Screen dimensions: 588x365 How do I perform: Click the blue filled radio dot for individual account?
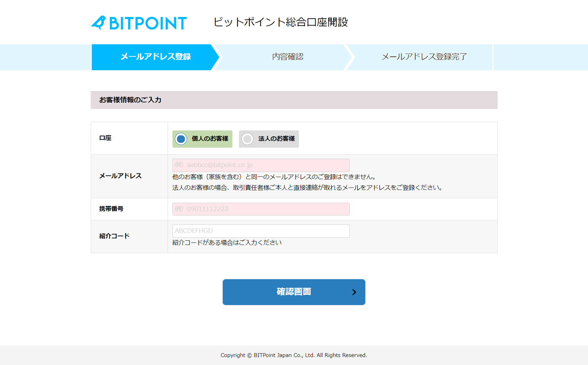coord(181,139)
